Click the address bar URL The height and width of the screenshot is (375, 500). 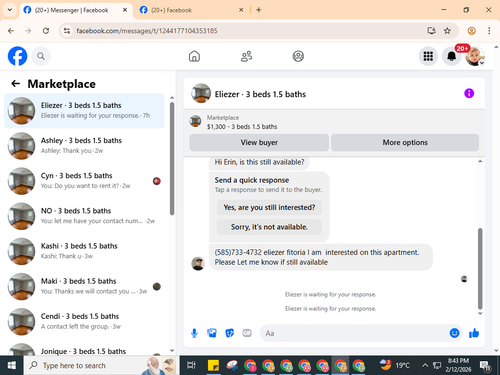[147, 31]
